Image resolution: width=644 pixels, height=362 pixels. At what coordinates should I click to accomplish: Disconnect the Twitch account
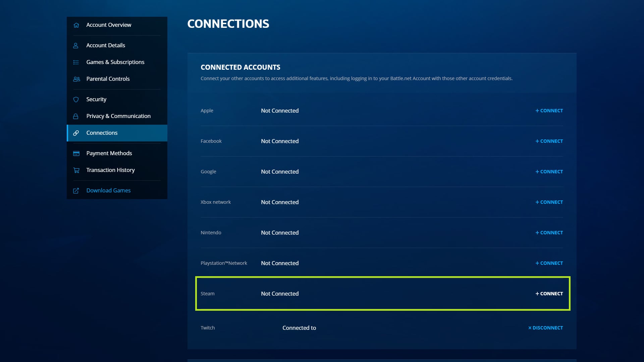(545, 328)
